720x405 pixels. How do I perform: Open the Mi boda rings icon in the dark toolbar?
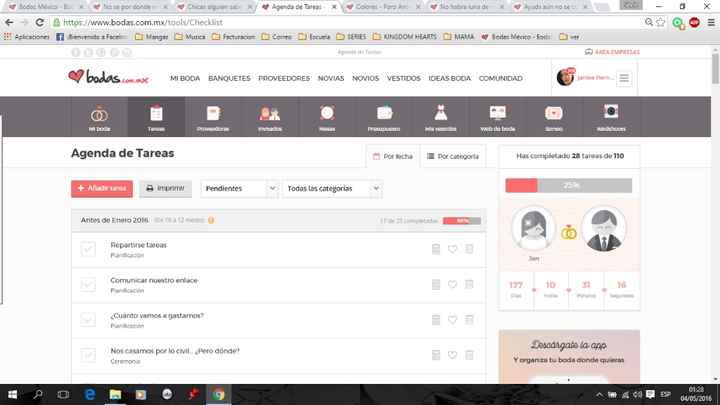99,114
